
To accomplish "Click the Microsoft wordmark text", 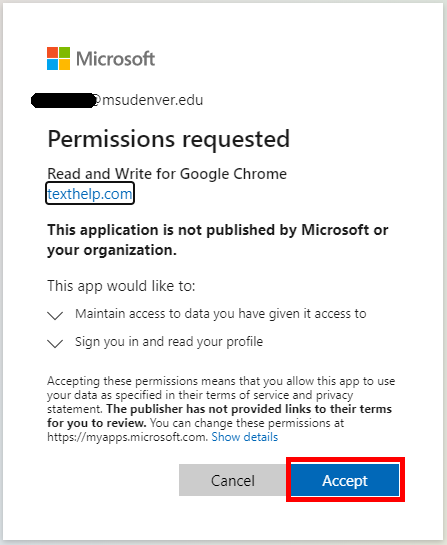I will tap(115, 59).
